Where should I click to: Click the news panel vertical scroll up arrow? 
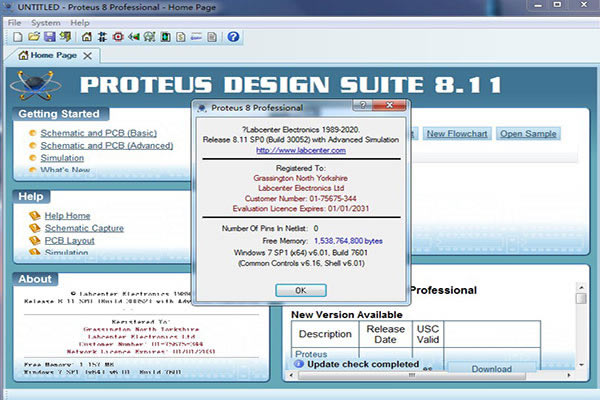[x=581, y=287]
